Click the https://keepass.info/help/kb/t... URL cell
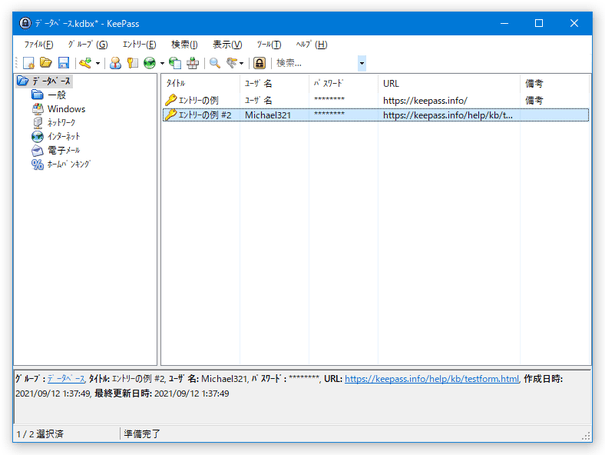The height and width of the screenshot is (455, 605). click(448, 115)
